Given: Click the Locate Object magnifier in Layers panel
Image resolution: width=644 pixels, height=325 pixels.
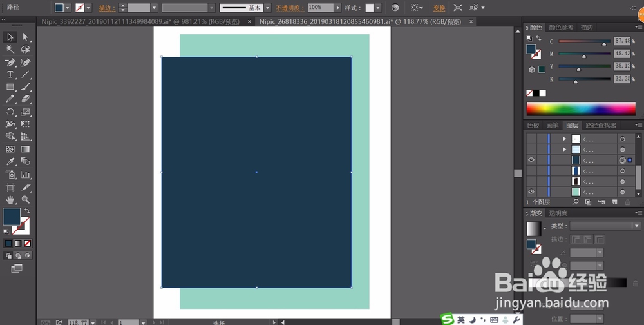Looking at the screenshot, I should [576, 202].
